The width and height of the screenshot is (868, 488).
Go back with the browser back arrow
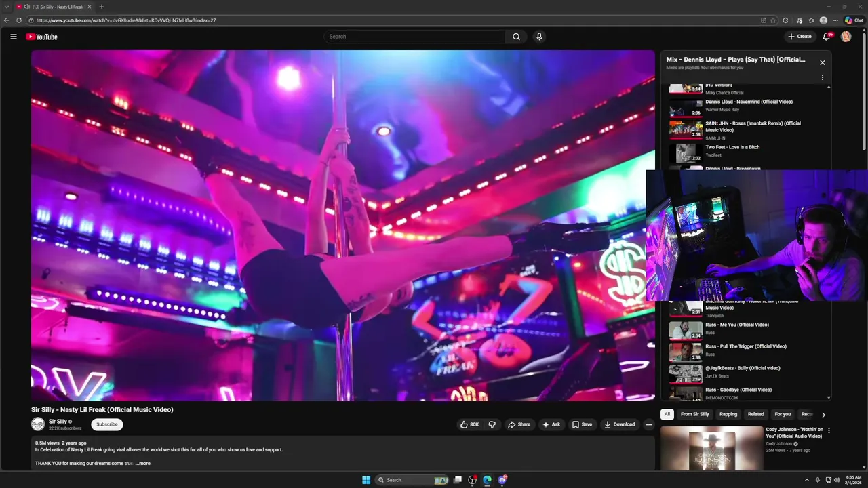tap(7, 20)
